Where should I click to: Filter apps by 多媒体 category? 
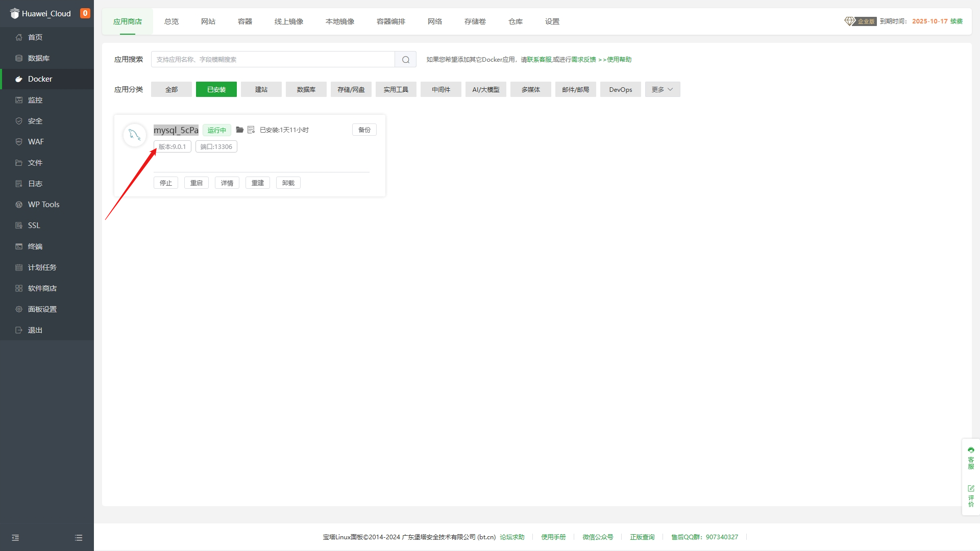pos(531,89)
